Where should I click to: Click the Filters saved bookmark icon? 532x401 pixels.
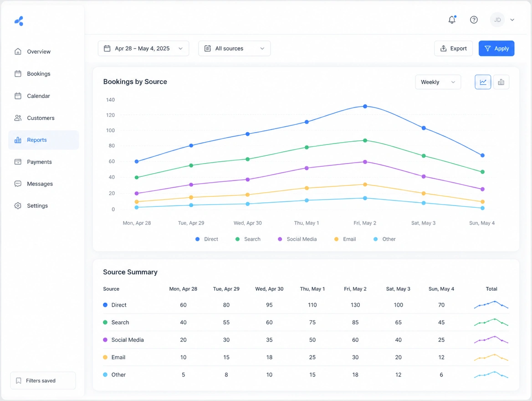[x=19, y=380]
